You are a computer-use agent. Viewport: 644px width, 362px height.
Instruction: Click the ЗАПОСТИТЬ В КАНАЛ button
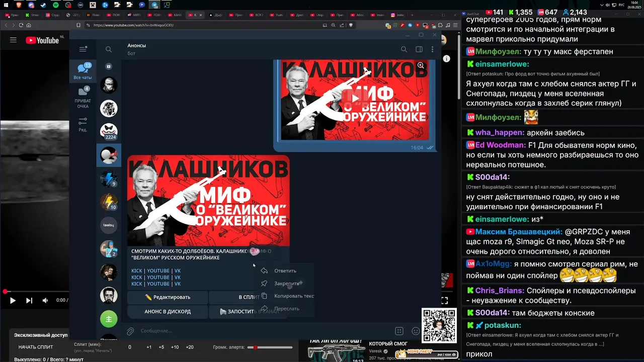tap(249, 311)
